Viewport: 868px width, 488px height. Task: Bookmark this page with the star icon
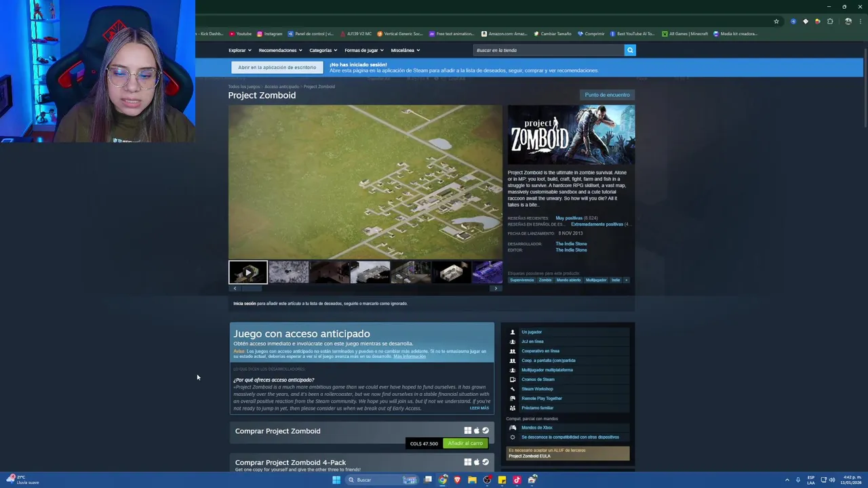tap(776, 21)
